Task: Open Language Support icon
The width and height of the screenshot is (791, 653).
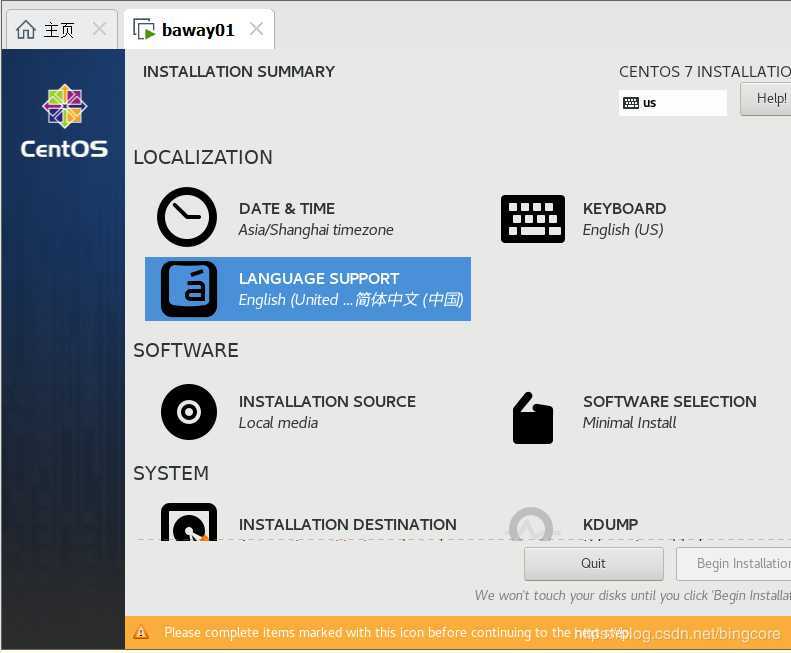Action: click(189, 289)
